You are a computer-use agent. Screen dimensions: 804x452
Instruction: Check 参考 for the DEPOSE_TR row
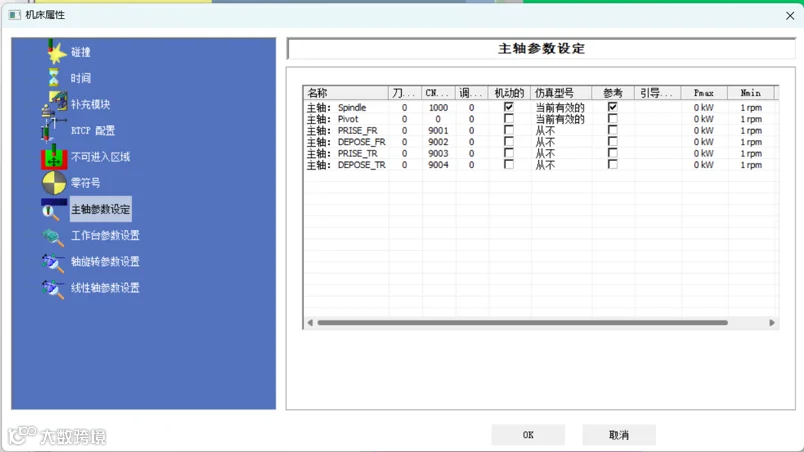612,165
